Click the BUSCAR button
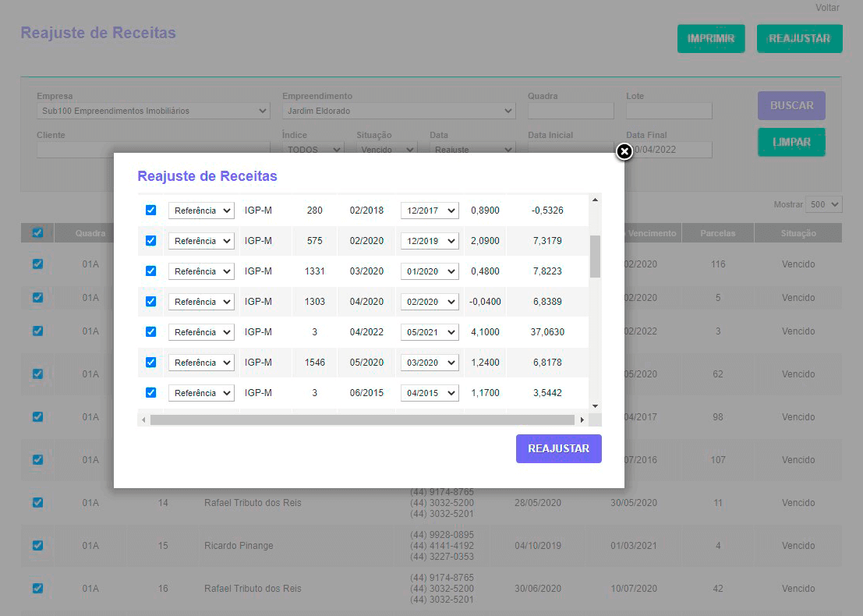 [791, 105]
